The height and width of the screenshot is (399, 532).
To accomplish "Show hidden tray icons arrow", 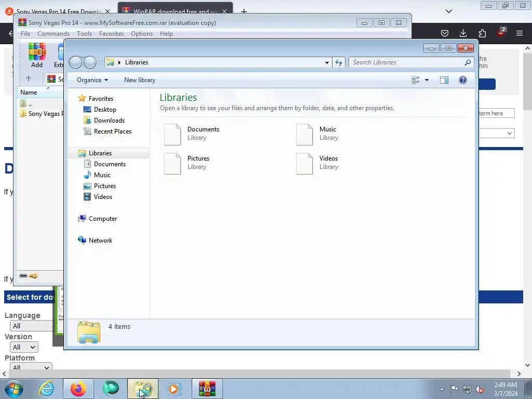I will [x=442, y=389].
